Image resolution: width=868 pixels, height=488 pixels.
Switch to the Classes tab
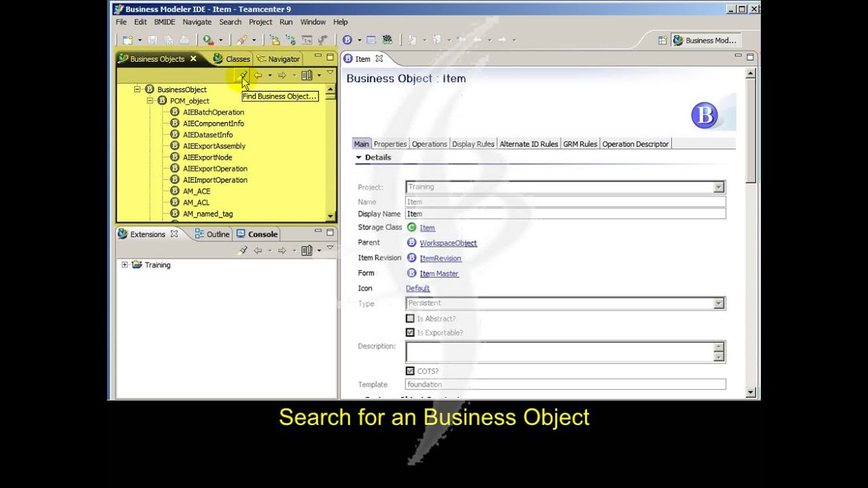[232, 59]
